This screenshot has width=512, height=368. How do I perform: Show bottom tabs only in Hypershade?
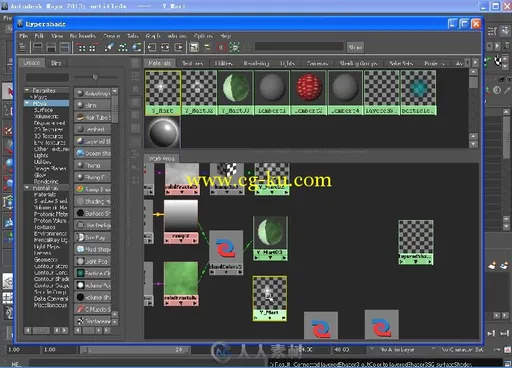pyautogui.click(x=51, y=47)
